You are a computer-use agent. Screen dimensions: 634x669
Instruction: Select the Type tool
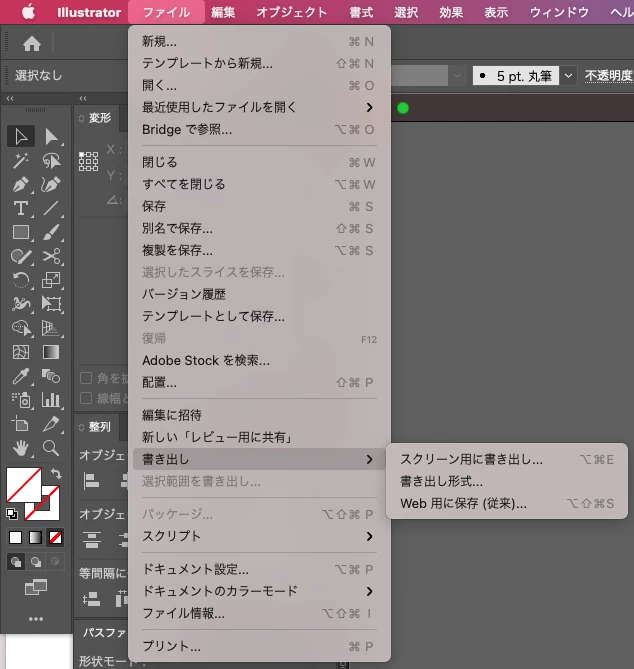pos(20,208)
